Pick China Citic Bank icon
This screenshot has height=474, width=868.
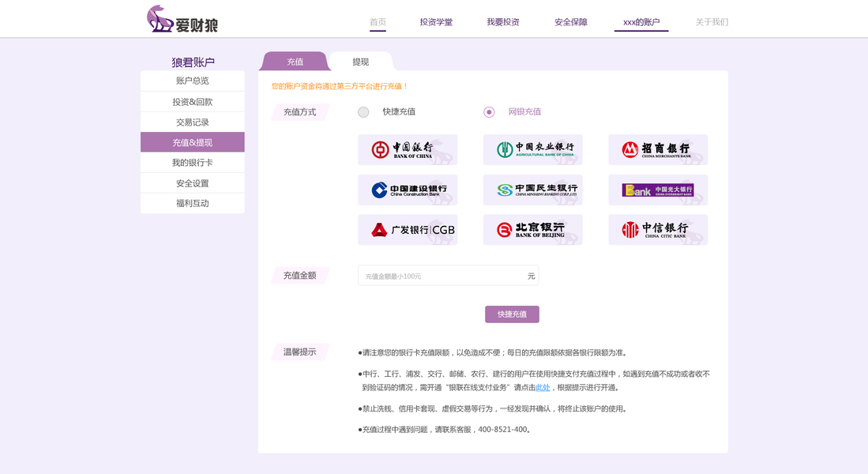pyautogui.click(x=657, y=230)
